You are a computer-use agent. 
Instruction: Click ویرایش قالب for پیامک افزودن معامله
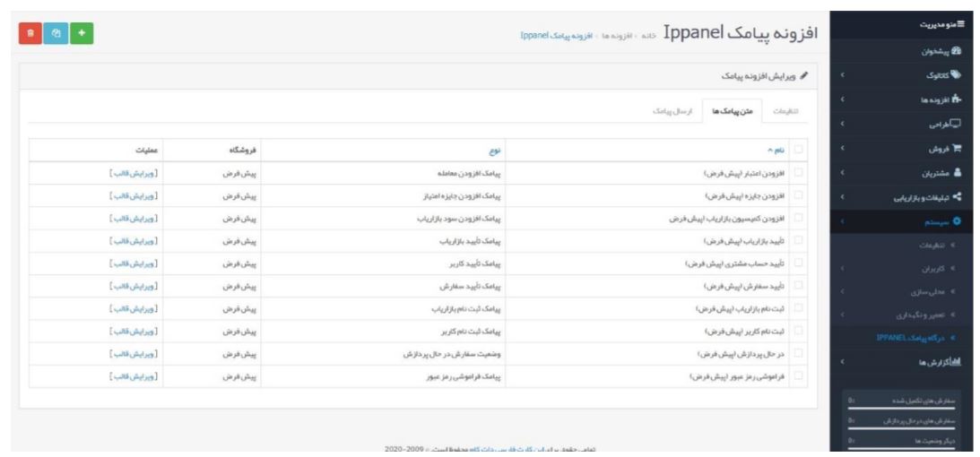click(x=133, y=173)
